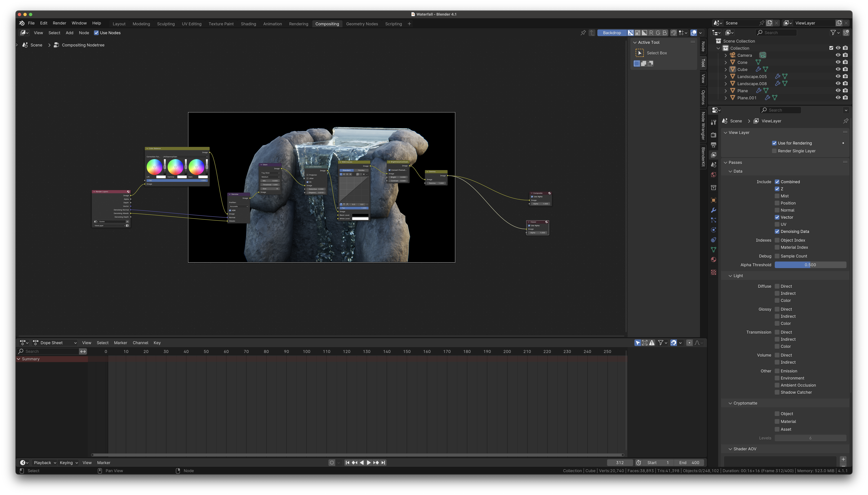Show Green backdrop channel
Viewport: 868px width, 495px height.
(x=658, y=33)
